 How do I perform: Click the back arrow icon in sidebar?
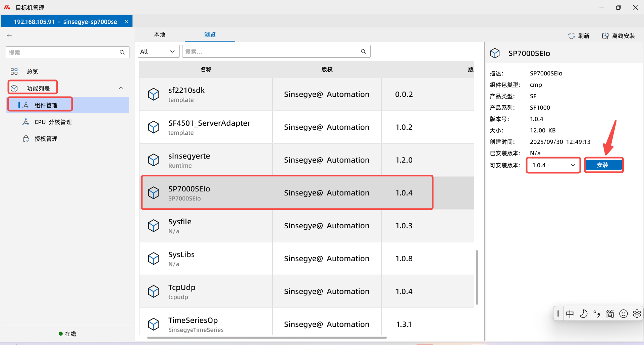coord(9,36)
